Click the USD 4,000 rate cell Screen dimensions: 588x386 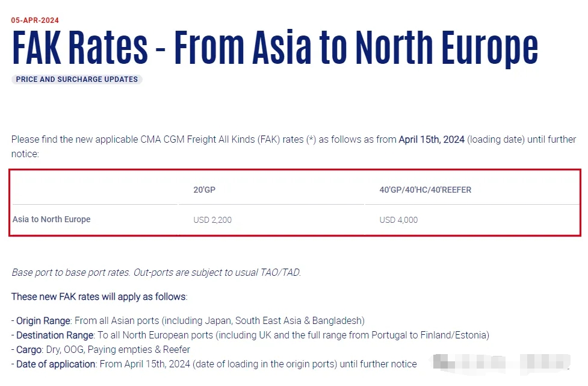point(398,220)
